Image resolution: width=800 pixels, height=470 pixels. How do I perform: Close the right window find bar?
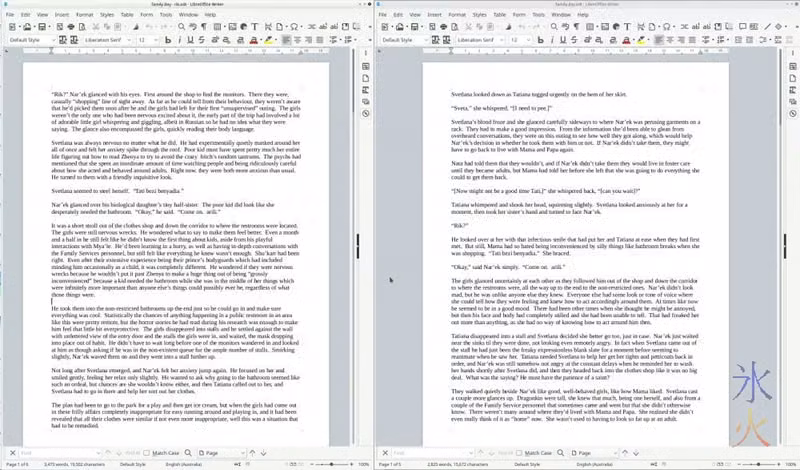(385, 453)
